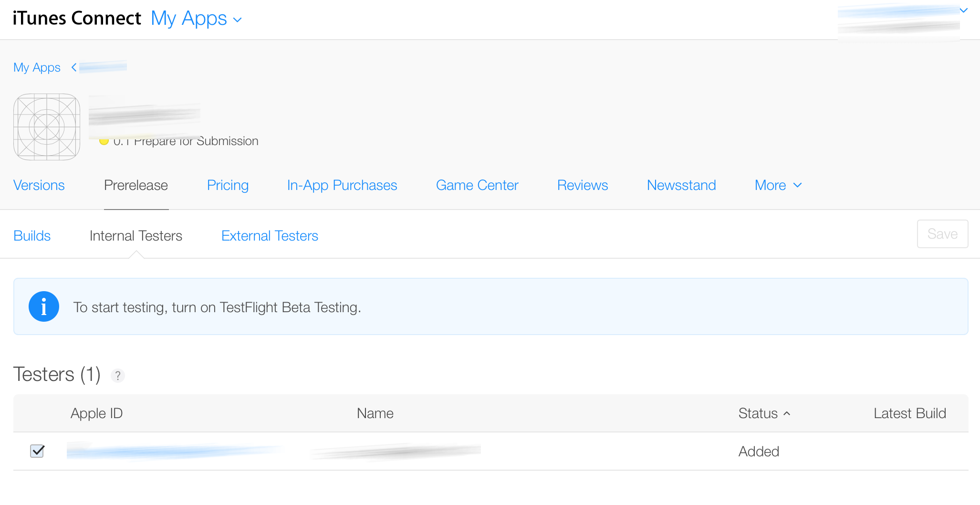Switch to Game Center tab
The image size is (980, 505).
[477, 185]
